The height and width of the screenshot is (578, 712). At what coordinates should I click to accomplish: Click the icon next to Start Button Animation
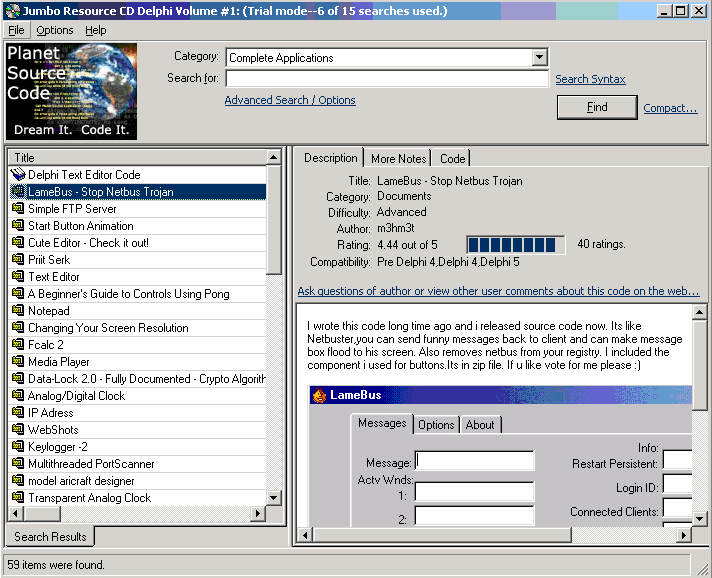pos(18,225)
